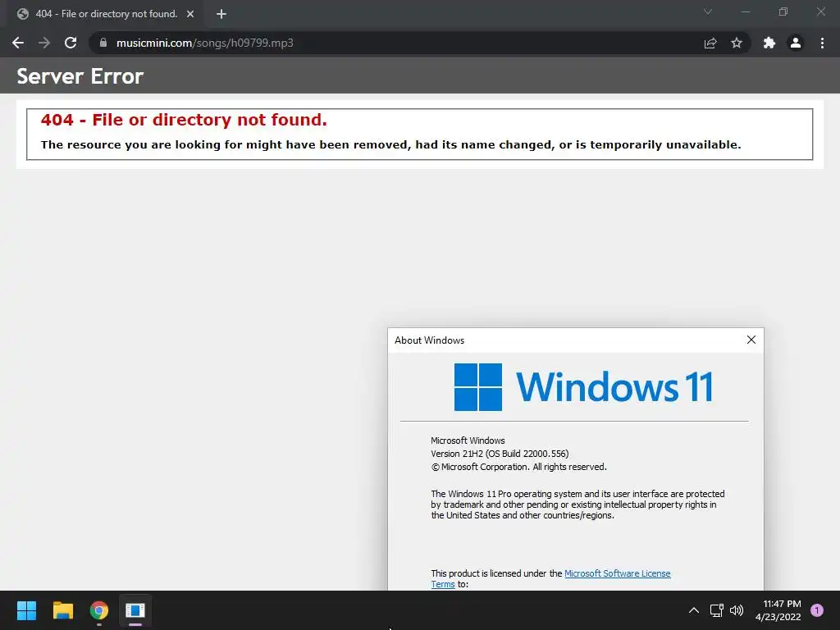Select the '404 - File or directory not found.' tab
Screen dimensions: 840x630
(x=106, y=14)
